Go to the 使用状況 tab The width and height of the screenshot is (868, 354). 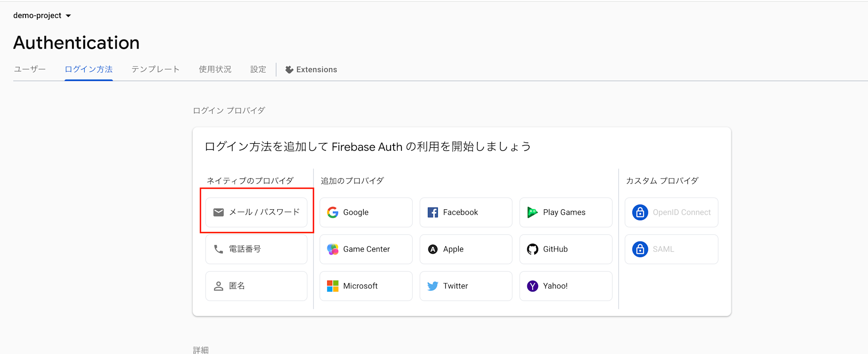point(215,69)
